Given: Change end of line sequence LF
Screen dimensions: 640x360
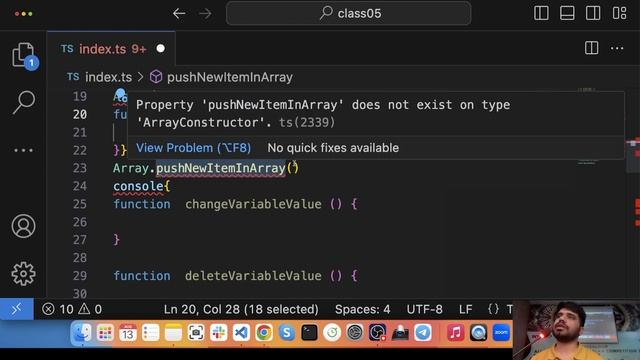Looking at the screenshot, I should click(x=466, y=309).
